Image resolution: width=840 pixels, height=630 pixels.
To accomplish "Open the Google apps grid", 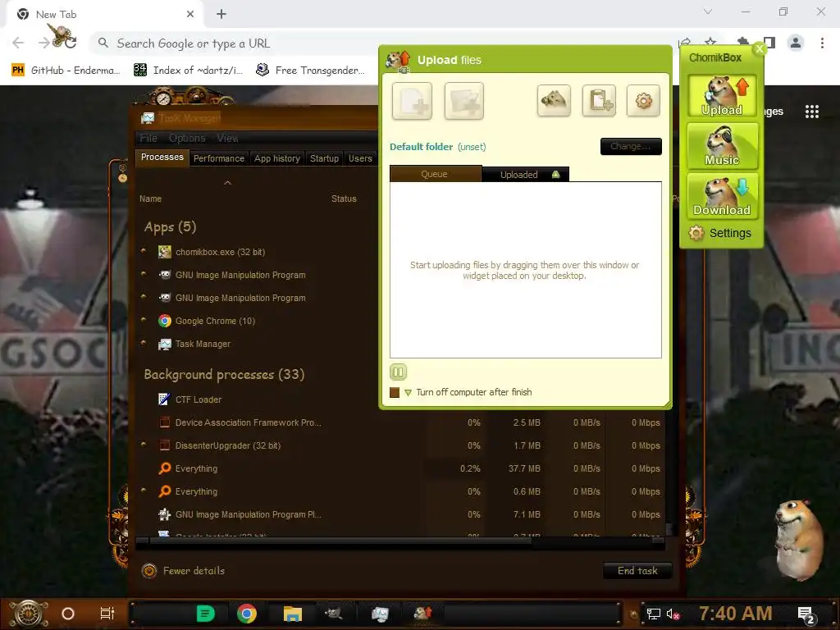I will pyautogui.click(x=811, y=112).
